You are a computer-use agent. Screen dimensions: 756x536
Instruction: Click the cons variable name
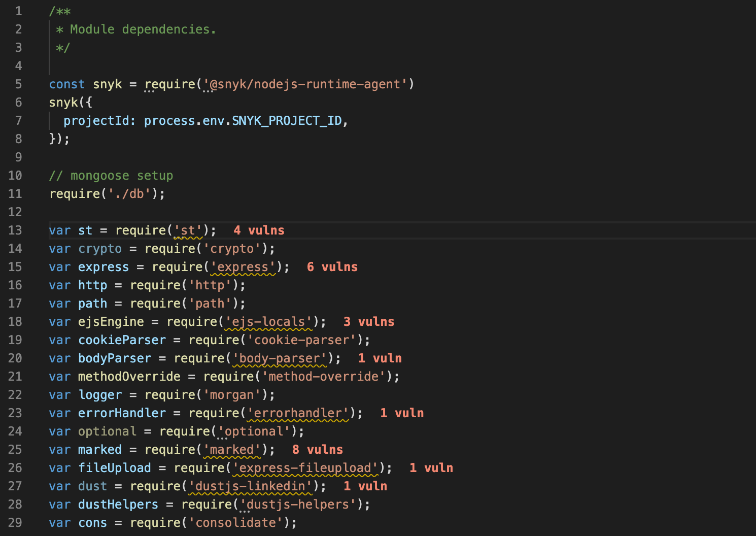click(x=93, y=523)
